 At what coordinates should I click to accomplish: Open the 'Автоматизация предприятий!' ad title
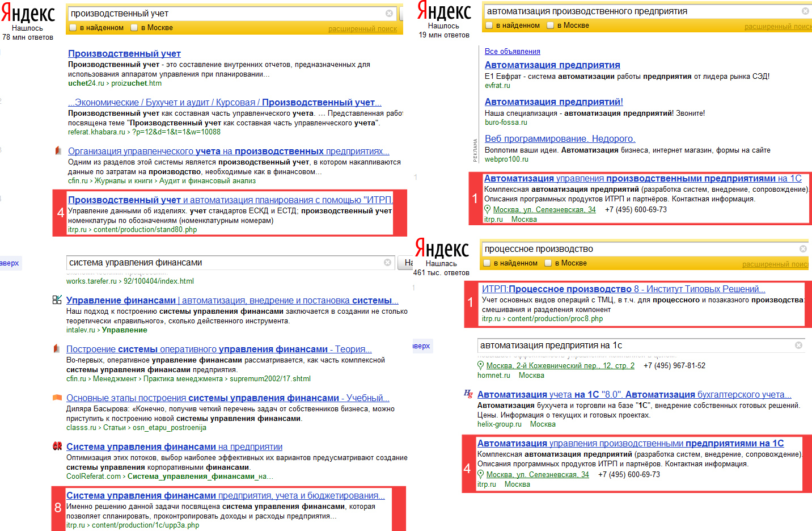coord(554,102)
